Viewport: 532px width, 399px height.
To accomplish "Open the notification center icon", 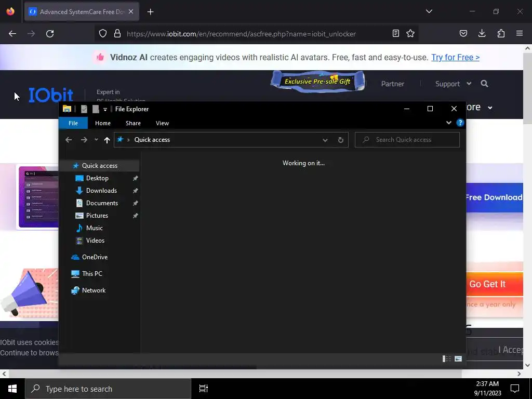I will [x=515, y=389].
